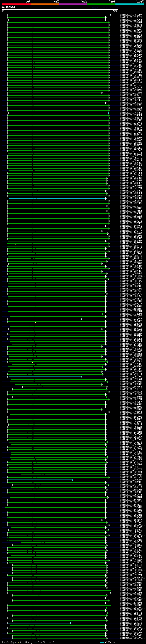
Task: Click the cyan alignment bar for UniRef100_A8I297
Action: coord(59,15)
